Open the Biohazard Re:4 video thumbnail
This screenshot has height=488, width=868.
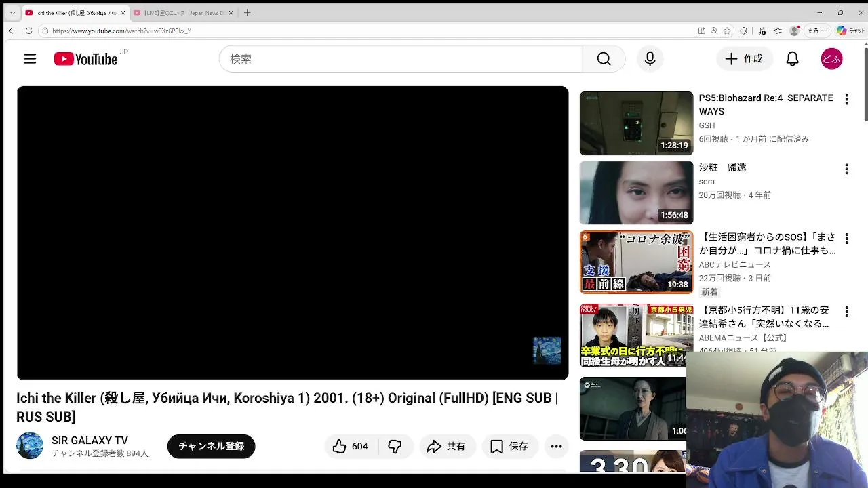coord(636,123)
